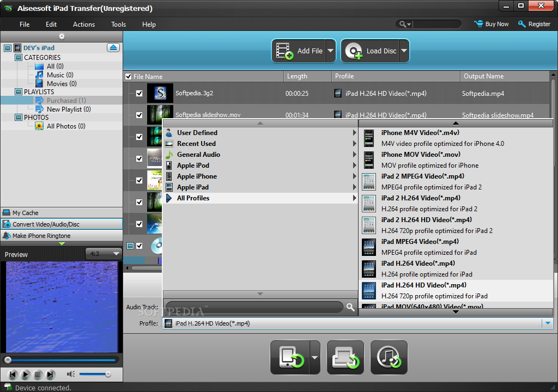Choose iPad H.264 Video(*.mp4) profile
This screenshot has height=392, width=558.
point(457,268)
